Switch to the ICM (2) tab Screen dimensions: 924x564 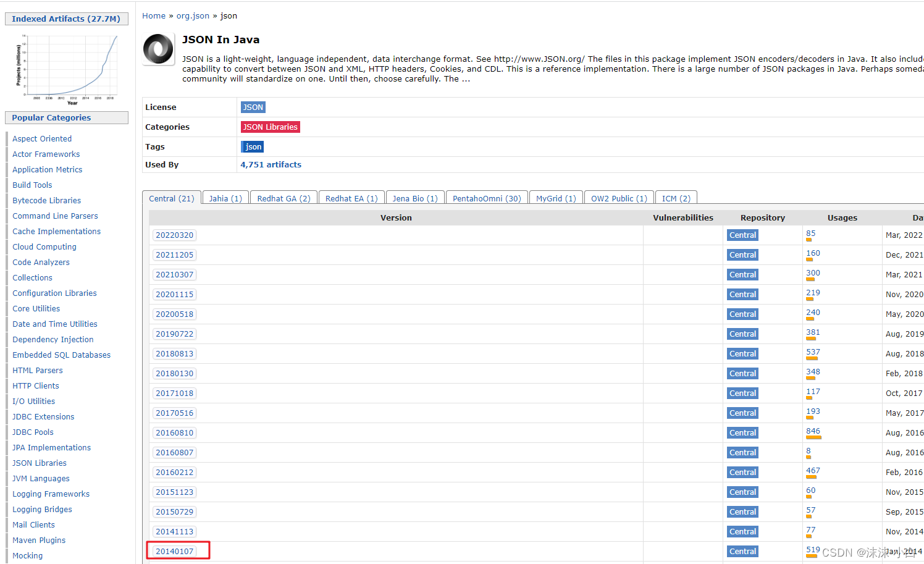pos(676,198)
